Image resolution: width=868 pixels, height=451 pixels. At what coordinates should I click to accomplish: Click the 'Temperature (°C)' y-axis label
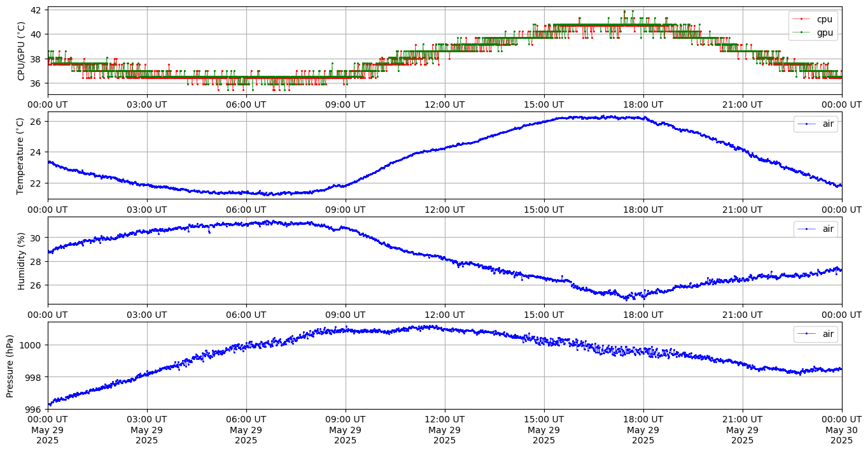(22, 155)
